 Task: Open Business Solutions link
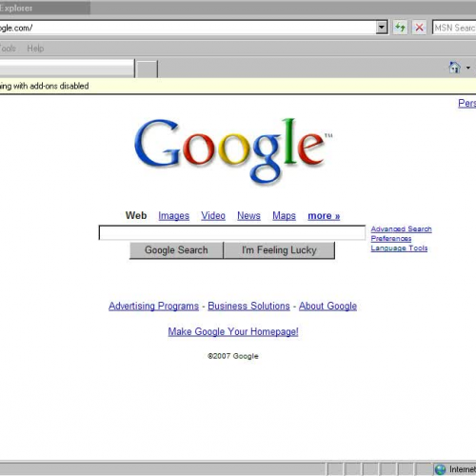pyautogui.click(x=248, y=306)
